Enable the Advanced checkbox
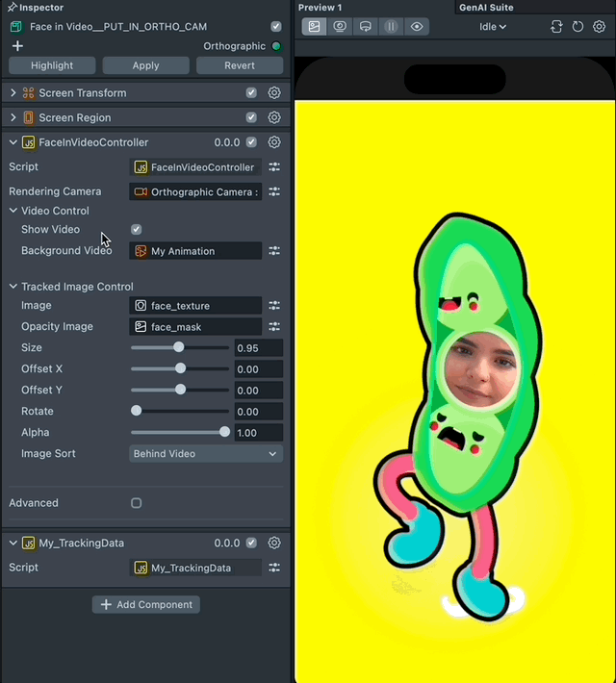 click(x=136, y=503)
